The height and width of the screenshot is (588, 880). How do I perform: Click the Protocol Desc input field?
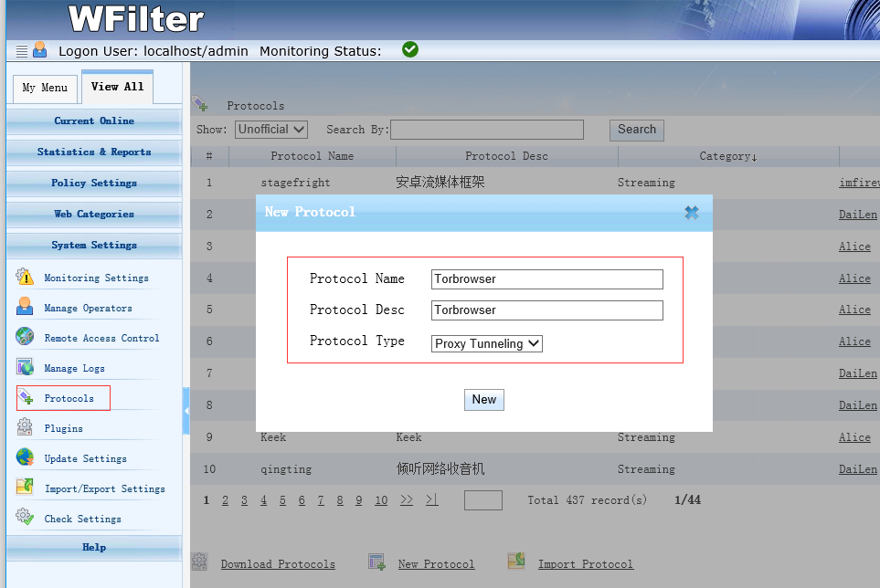pos(547,310)
